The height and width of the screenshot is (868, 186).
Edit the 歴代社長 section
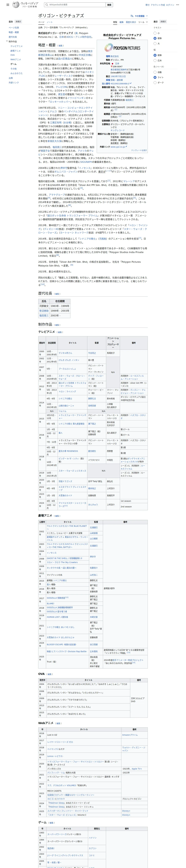(x=57, y=294)
